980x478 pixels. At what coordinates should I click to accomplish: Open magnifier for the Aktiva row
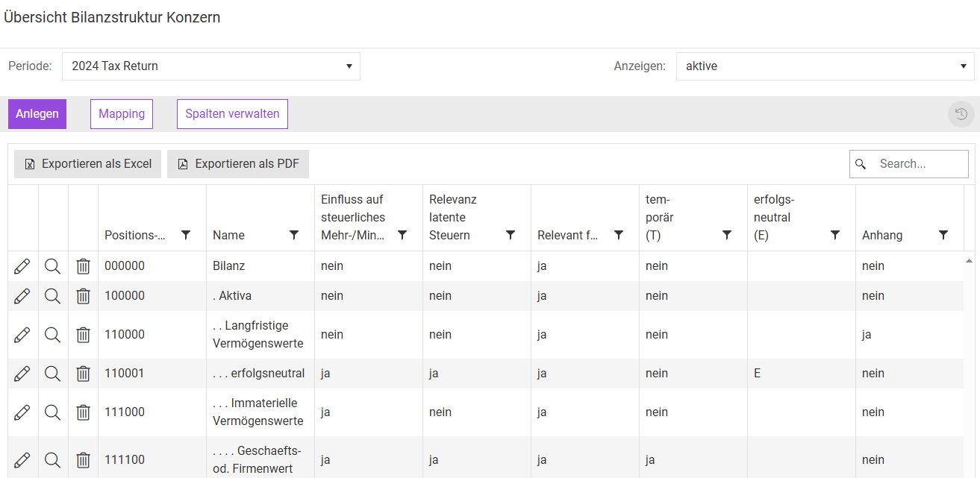click(x=52, y=296)
